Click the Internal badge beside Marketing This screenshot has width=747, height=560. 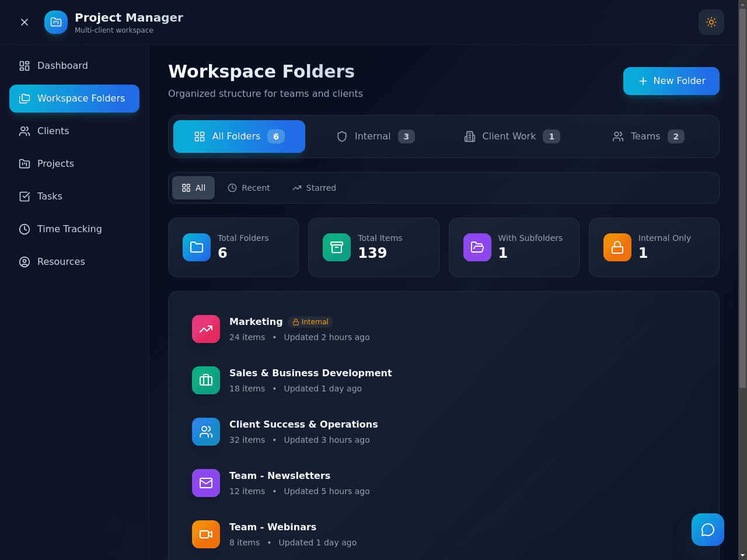click(x=310, y=322)
